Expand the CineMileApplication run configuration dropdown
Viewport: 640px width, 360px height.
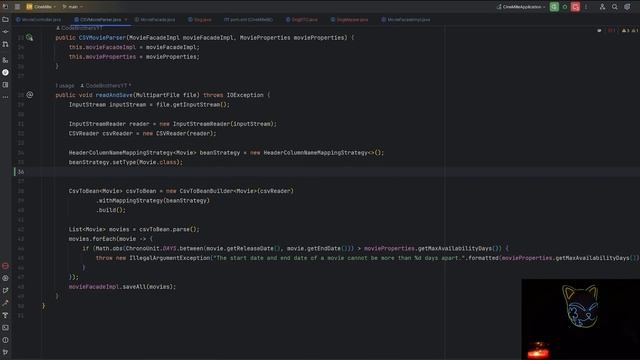521,7
